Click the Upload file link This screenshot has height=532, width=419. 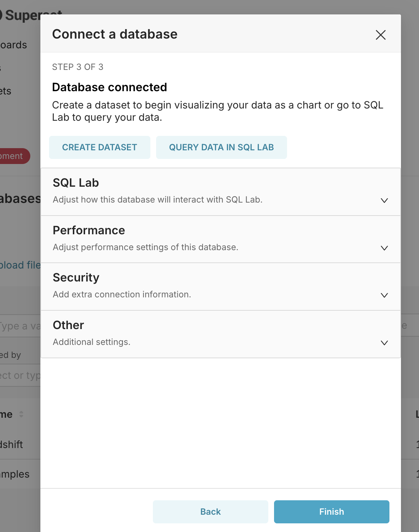20,265
